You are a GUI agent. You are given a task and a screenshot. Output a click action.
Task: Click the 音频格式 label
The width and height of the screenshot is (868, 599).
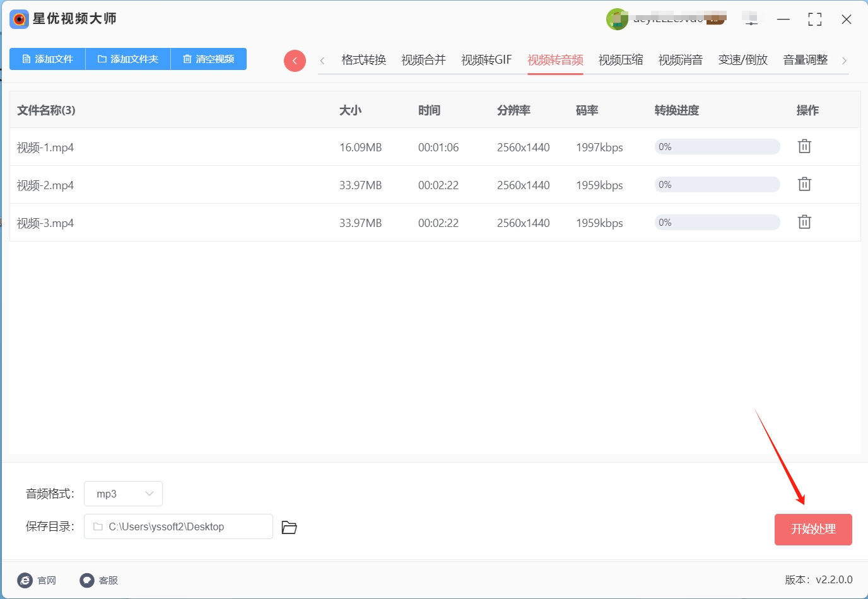[50, 494]
